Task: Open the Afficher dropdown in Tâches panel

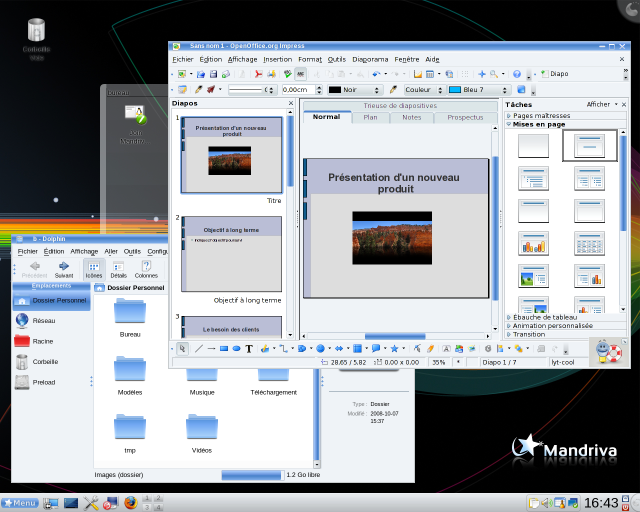Action: pos(602,105)
